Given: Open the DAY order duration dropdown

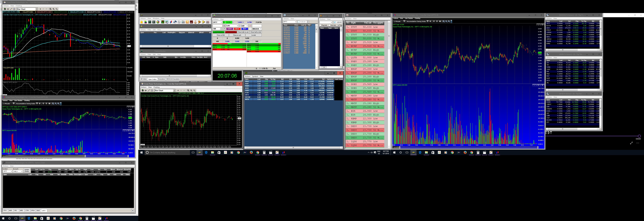Looking at the screenshot, I should (247, 26).
